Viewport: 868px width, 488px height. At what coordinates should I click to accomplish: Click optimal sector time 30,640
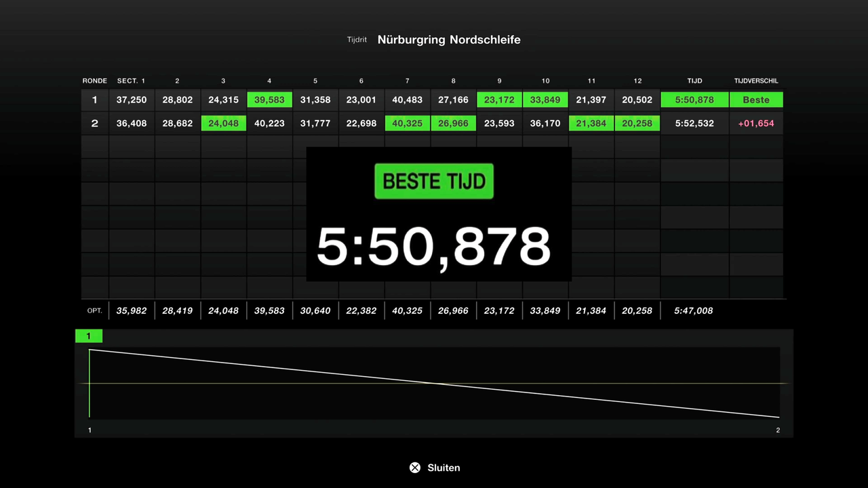point(315,310)
